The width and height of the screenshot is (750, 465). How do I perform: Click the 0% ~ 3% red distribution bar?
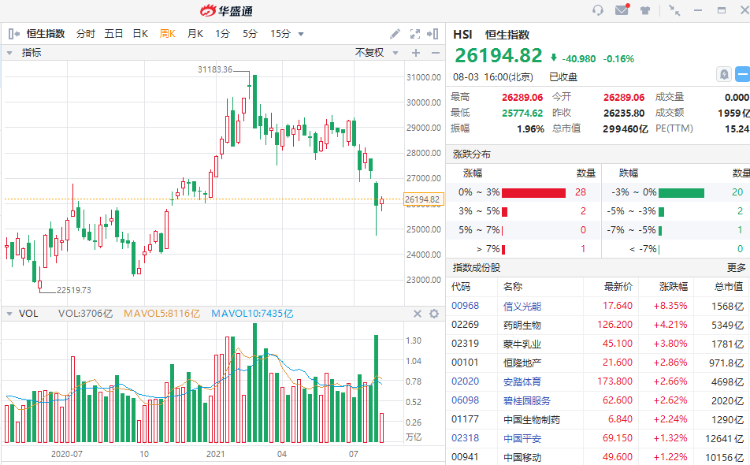point(534,192)
